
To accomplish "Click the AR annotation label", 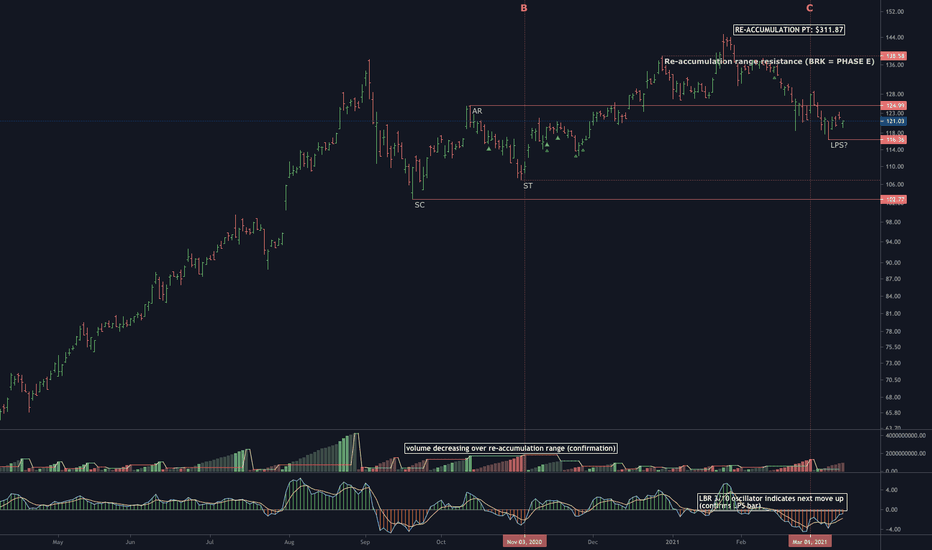I will tap(477, 111).
